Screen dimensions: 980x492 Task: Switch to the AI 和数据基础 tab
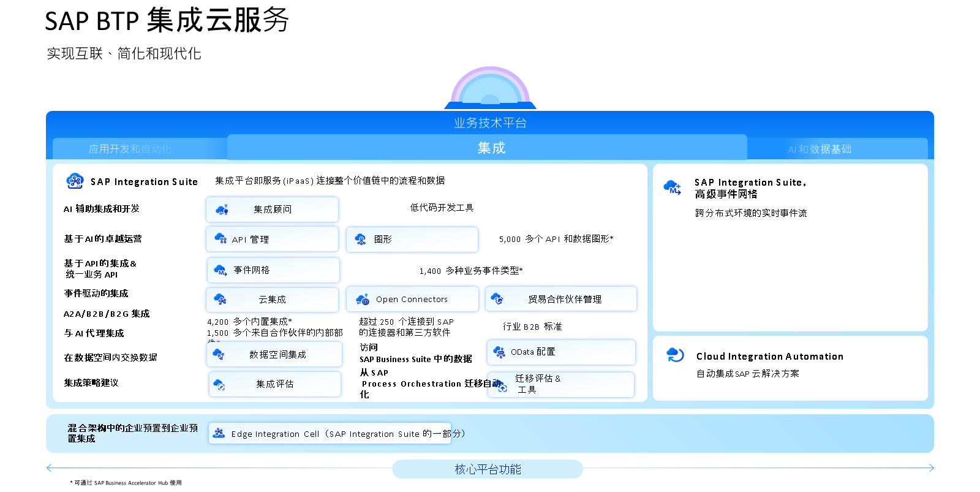837,149
